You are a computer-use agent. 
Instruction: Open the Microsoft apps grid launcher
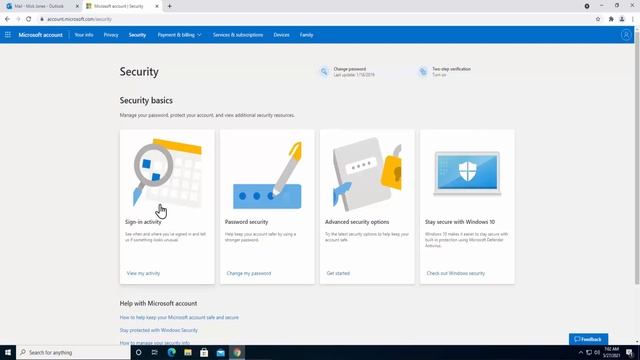click(x=8, y=35)
